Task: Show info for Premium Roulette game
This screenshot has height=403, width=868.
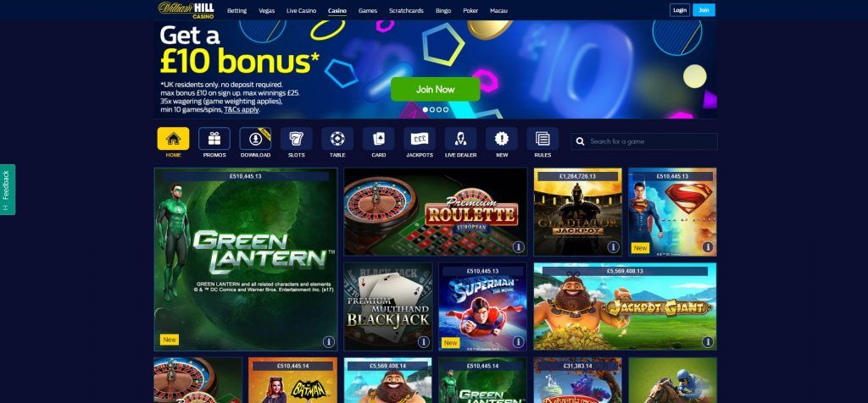Action: pos(518,247)
